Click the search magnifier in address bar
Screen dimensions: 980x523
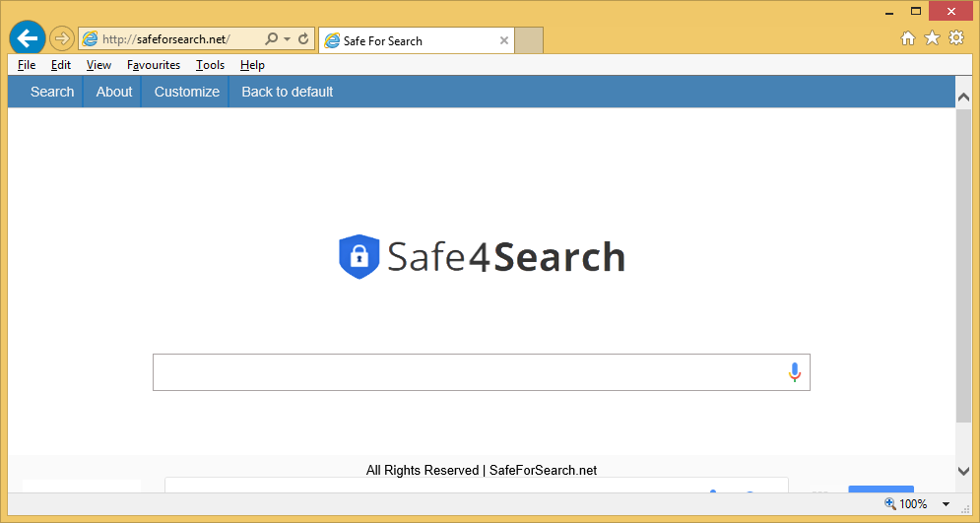point(271,39)
